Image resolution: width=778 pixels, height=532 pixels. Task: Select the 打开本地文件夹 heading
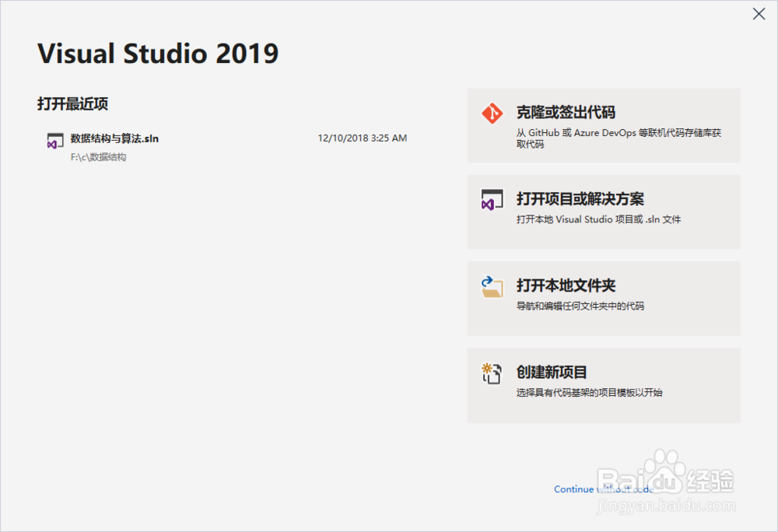566,285
